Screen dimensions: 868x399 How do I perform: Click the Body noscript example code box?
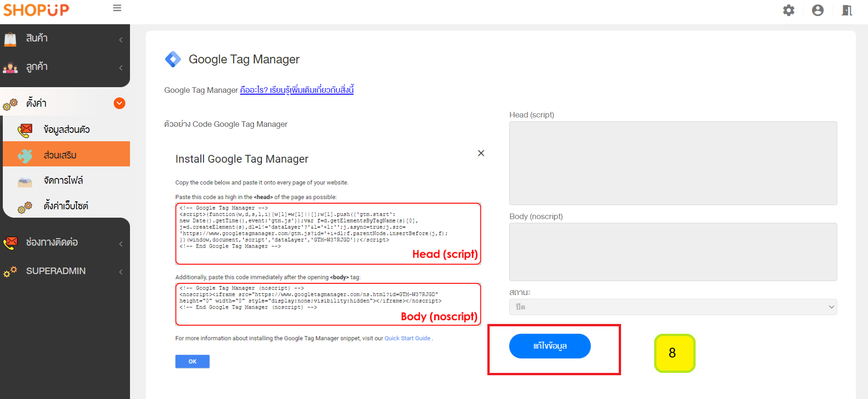(x=328, y=304)
